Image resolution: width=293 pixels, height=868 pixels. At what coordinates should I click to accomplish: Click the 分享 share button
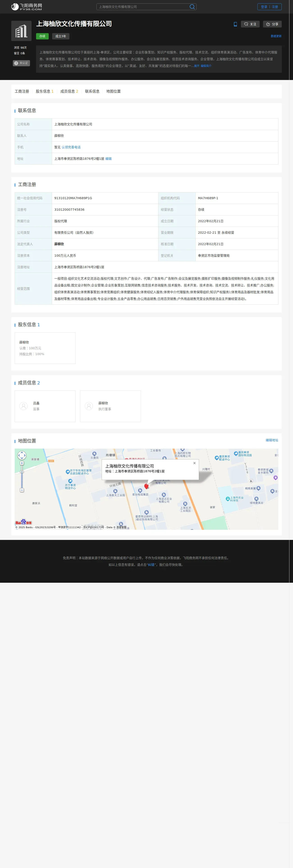point(272,24)
